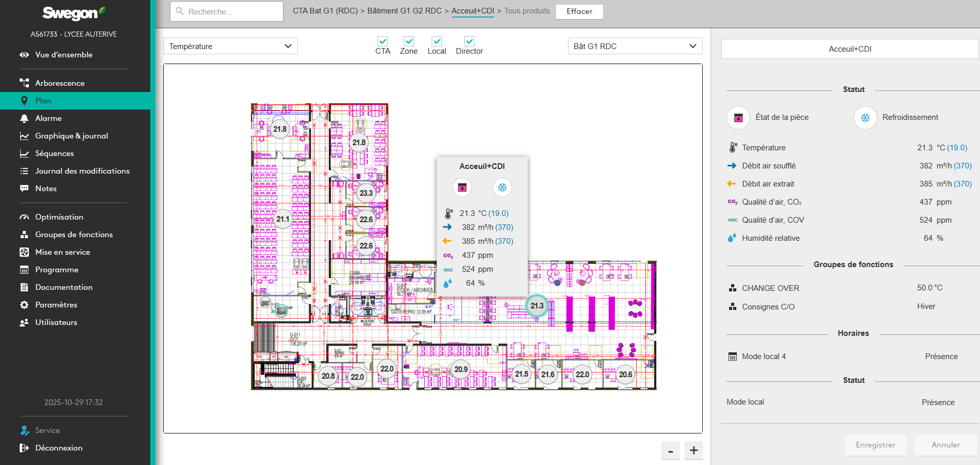Click the Déconnexion logout icon

coord(24,448)
